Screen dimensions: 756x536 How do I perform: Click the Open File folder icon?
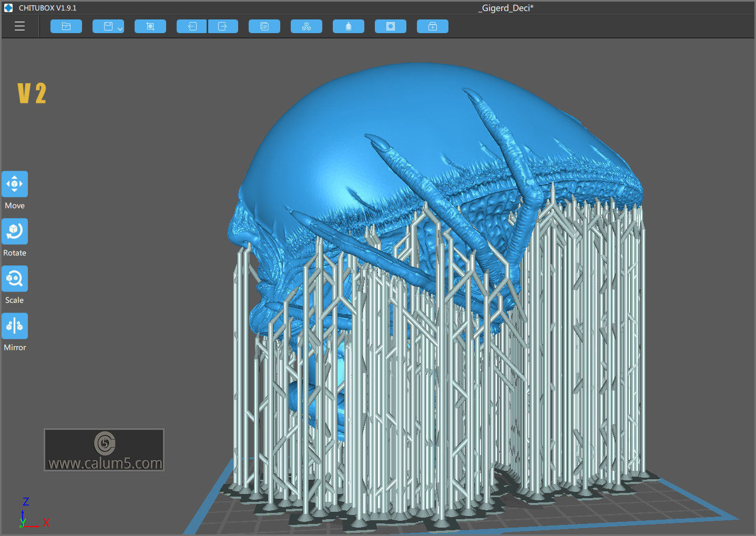pos(66,26)
